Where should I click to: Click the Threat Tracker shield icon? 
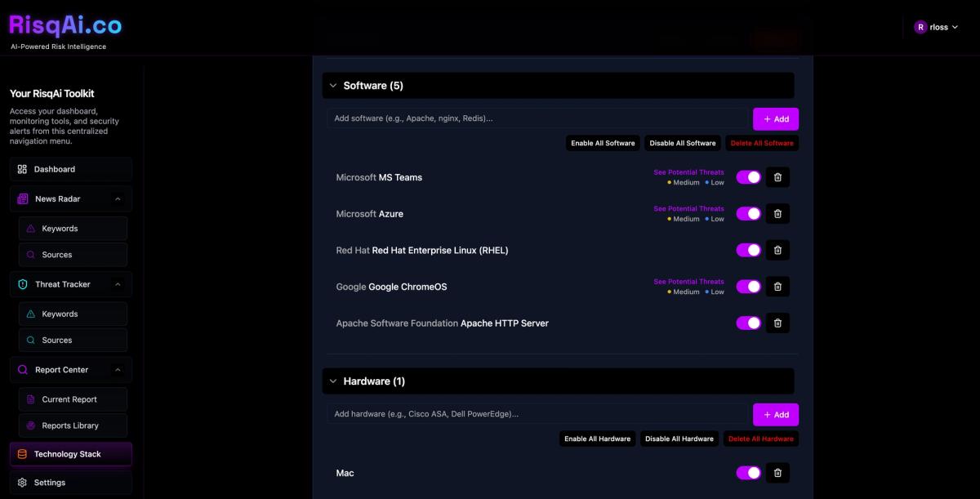point(23,284)
